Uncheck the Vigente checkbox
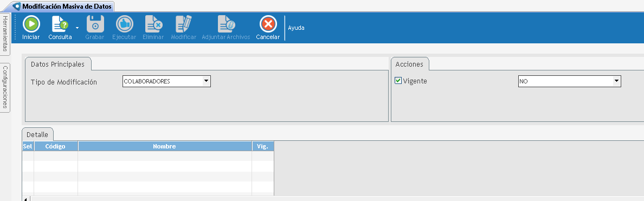 pos(398,81)
